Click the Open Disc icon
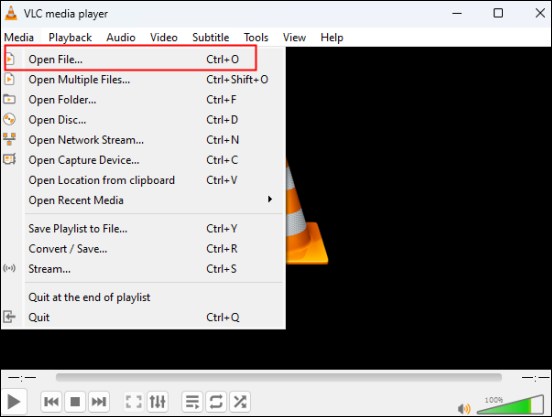Image resolution: width=552 pixels, height=417 pixels. (10, 119)
